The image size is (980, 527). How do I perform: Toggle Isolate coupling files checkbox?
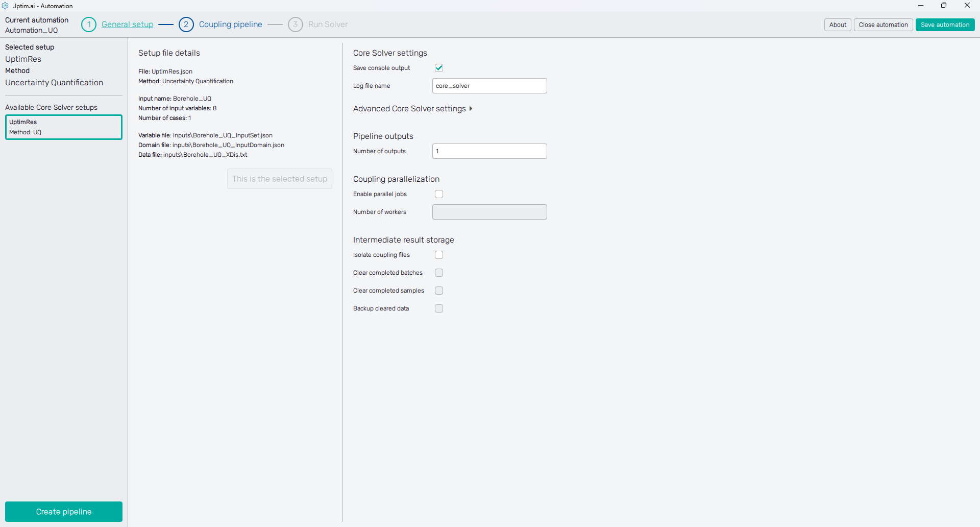tap(439, 255)
